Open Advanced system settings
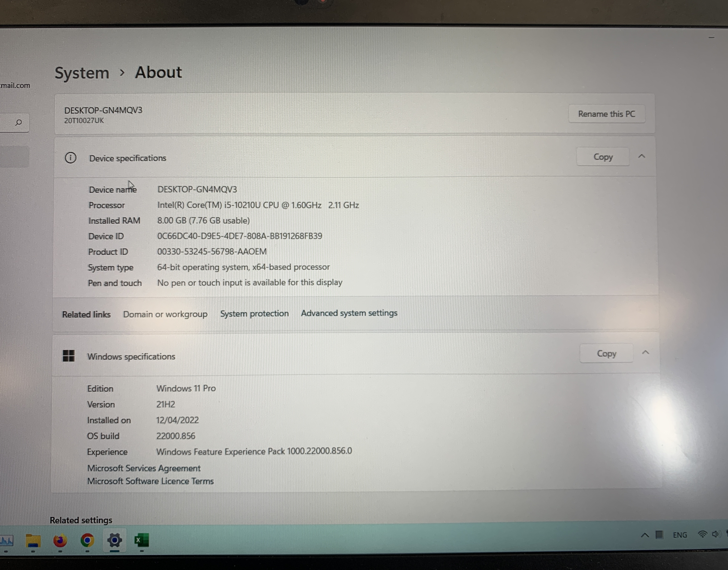The width and height of the screenshot is (728, 570). point(349,313)
